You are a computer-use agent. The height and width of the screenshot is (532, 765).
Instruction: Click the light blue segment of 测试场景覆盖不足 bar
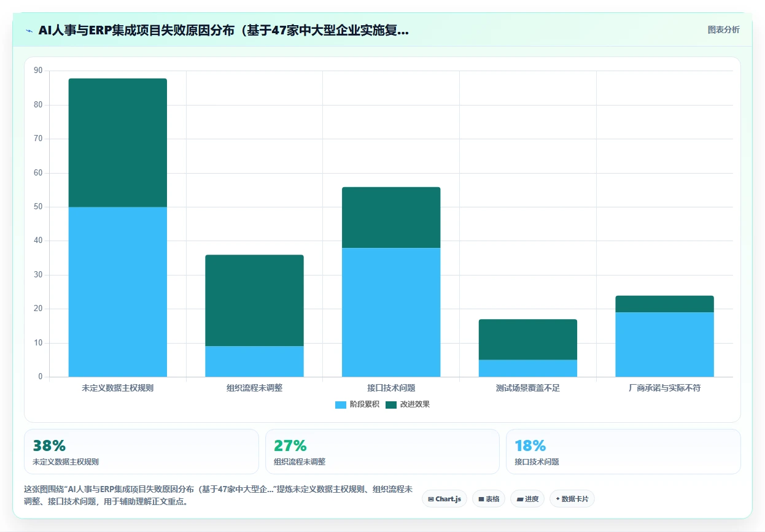[x=528, y=368]
